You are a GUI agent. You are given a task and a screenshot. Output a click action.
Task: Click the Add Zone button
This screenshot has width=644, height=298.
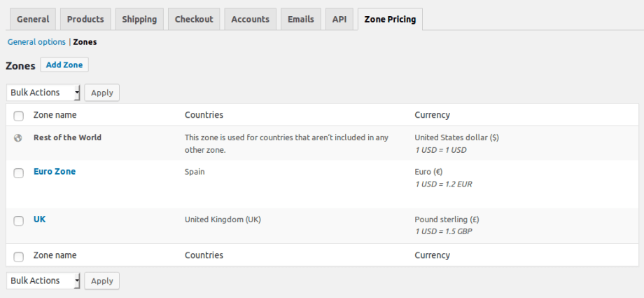click(64, 65)
